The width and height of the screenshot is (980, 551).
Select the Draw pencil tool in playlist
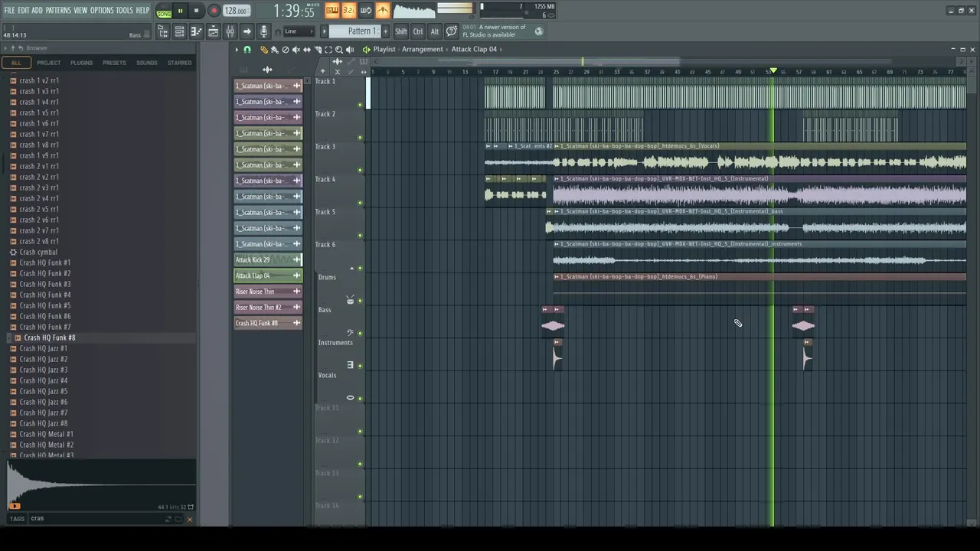tap(264, 49)
